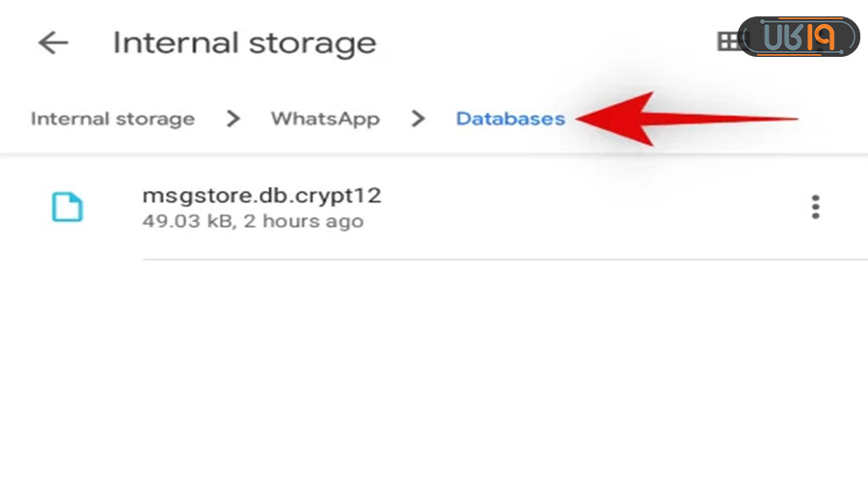This screenshot has width=868, height=482.
Task: Click chevron after WhatsApp breadcrumb
Action: coord(418,120)
